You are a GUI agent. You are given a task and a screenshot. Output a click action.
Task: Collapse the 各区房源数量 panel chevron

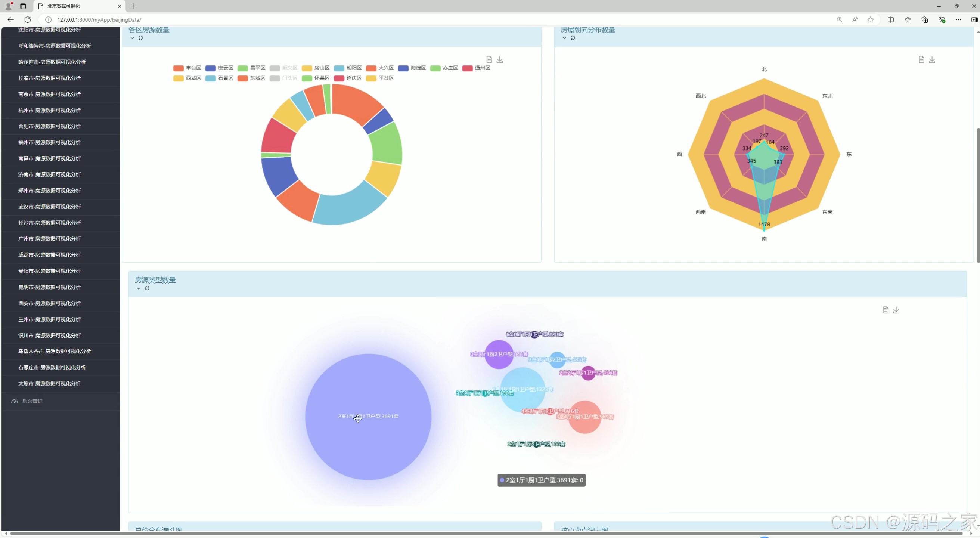point(132,38)
